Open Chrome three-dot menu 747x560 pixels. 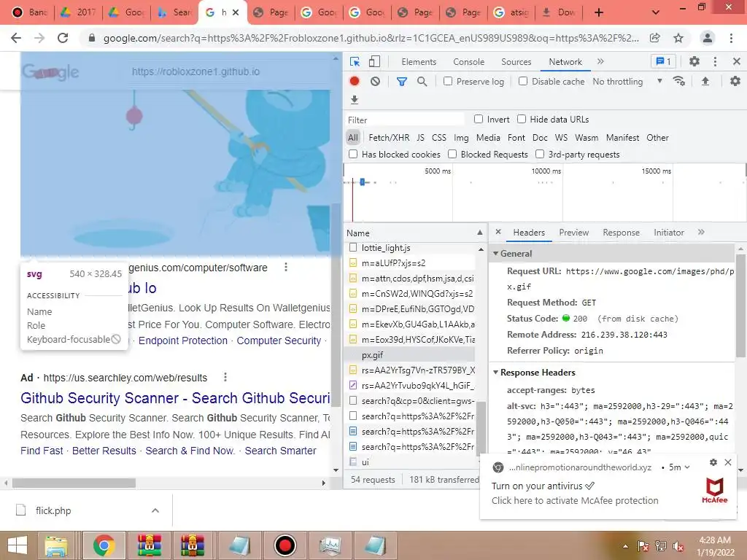[731, 38]
